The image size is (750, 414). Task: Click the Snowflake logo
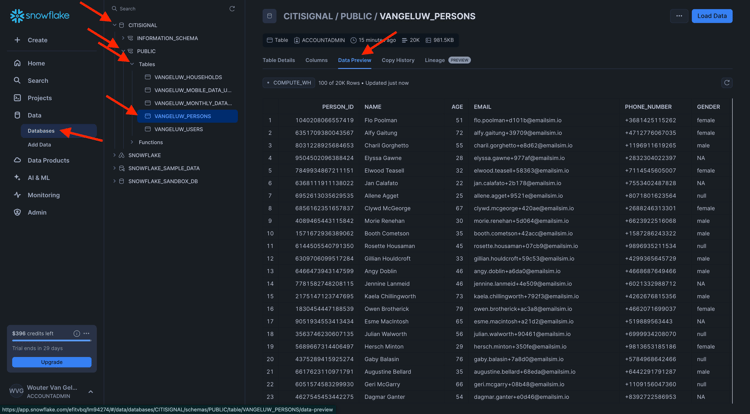[x=40, y=16]
